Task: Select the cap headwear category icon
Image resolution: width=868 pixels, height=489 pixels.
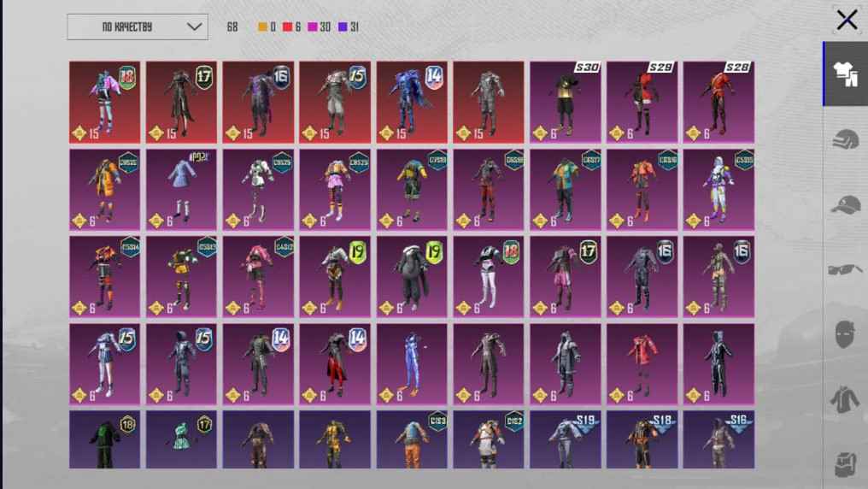Action: pyautogui.click(x=845, y=205)
